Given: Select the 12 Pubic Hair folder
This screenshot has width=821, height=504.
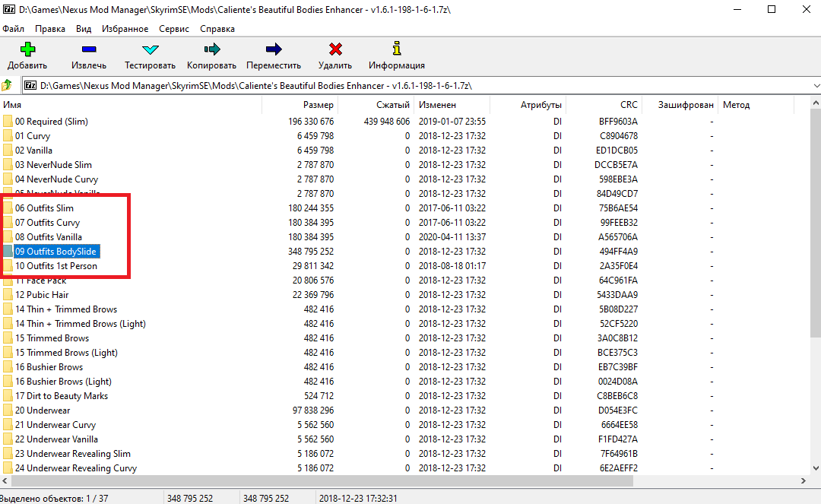Looking at the screenshot, I should (x=42, y=295).
